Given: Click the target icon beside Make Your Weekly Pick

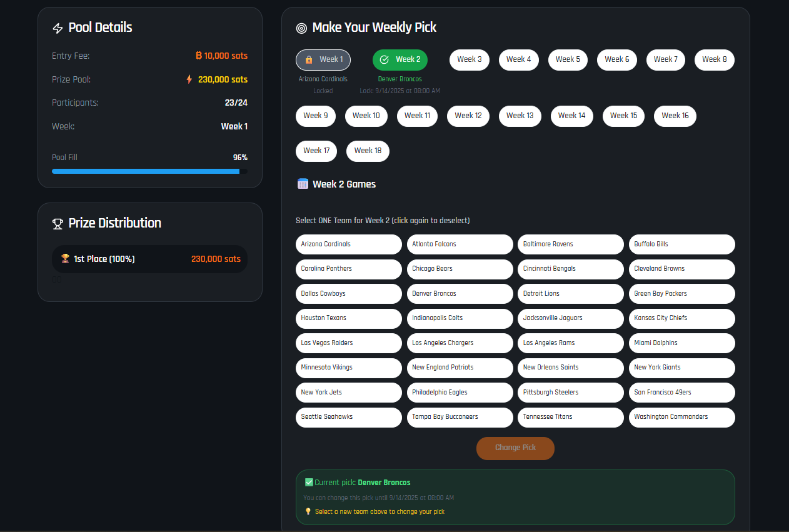Looking at the screenshot, I should pos(301,28).
